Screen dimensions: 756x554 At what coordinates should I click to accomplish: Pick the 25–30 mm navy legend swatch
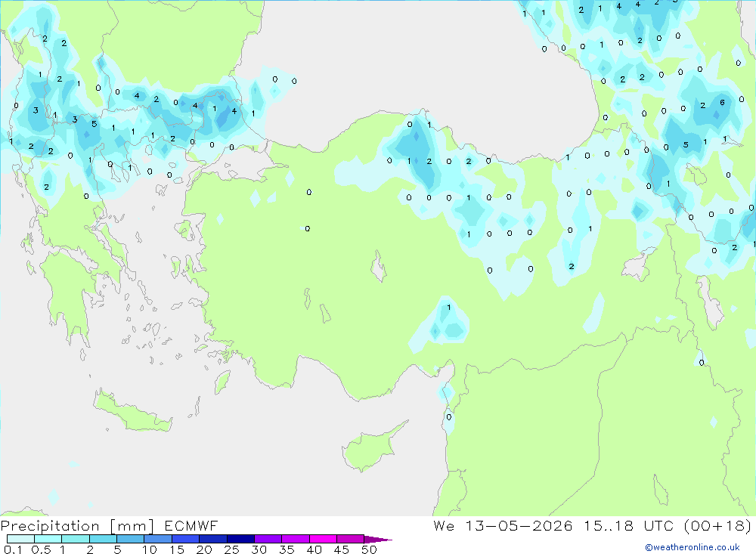click(x=240, y=539)
